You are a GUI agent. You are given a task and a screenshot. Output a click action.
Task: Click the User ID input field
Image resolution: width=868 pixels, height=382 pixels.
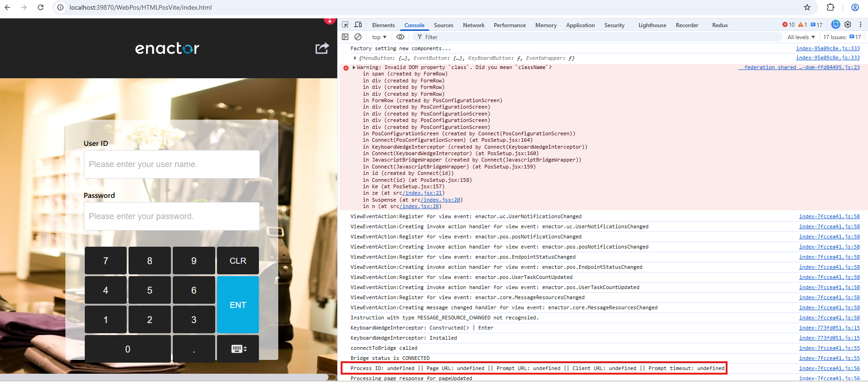coord(171,164)
